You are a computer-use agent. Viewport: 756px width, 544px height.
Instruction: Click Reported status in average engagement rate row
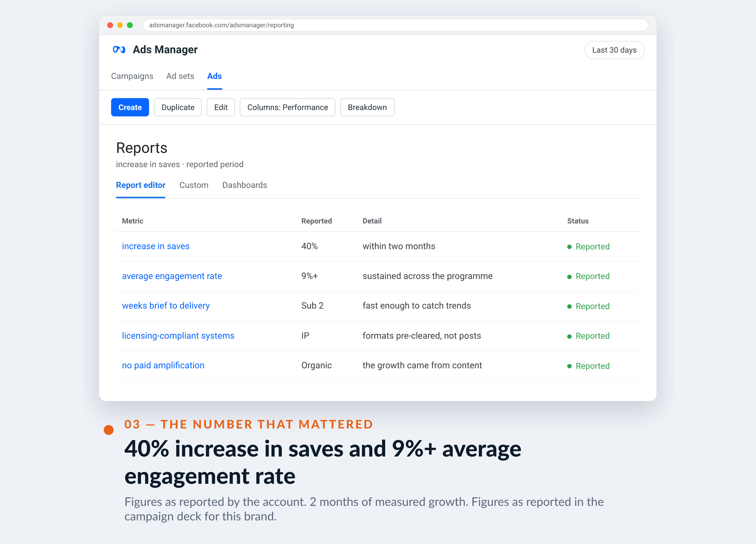pos(588,276)
